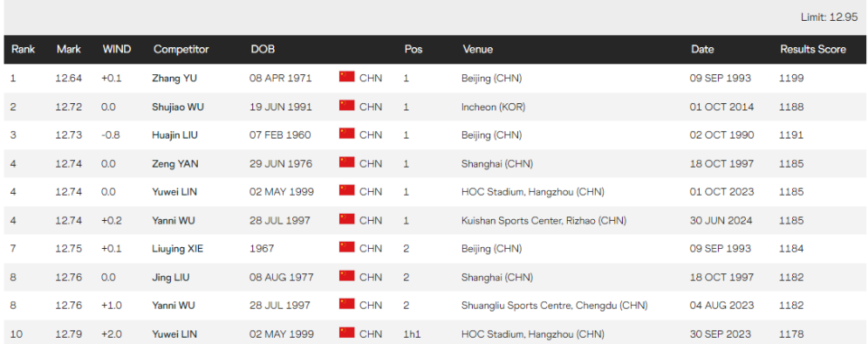Click the China flag next to Zeng YAN
This screenshot has width=868, height=344.
pyautogui.click(x=346, y=162)
